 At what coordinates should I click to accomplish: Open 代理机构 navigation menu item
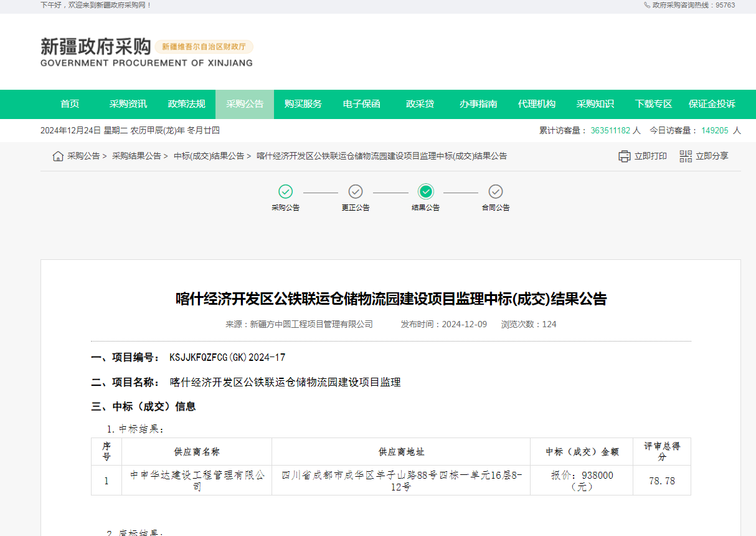(536, 104)
